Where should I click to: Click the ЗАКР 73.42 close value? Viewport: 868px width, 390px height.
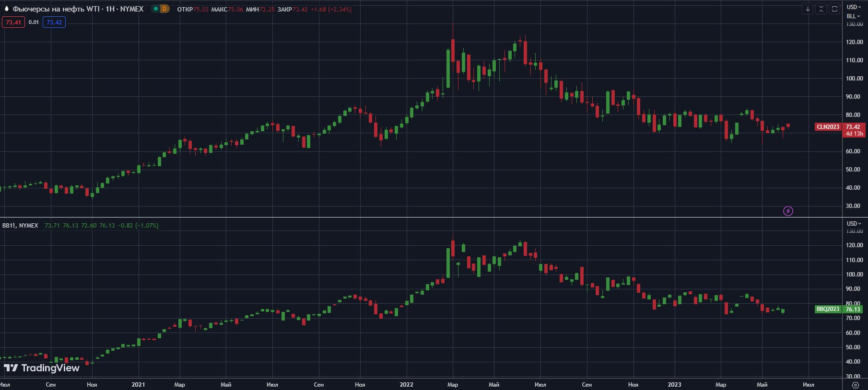point(293,9)
